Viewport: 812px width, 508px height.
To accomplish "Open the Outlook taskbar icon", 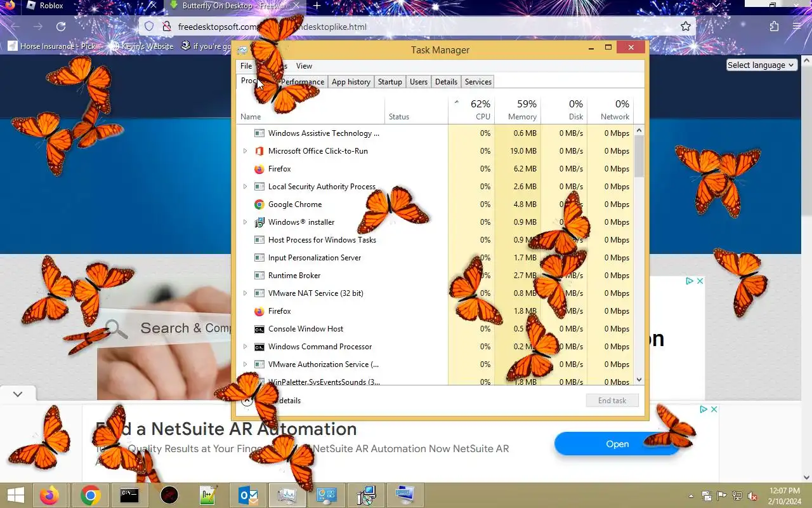I will [247, 495].
